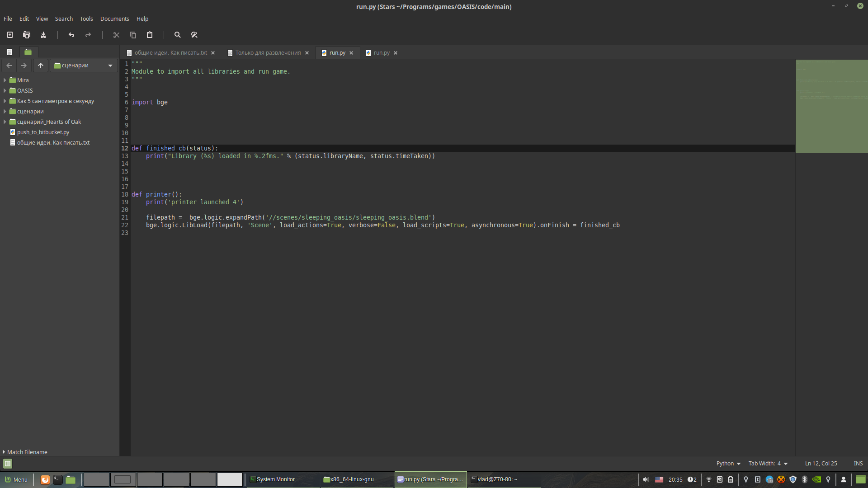Select общие идеи. Как писать.txt in file browser
Image resolution: width=868 pixels, height=488 pixels.
tap(53, 142)
